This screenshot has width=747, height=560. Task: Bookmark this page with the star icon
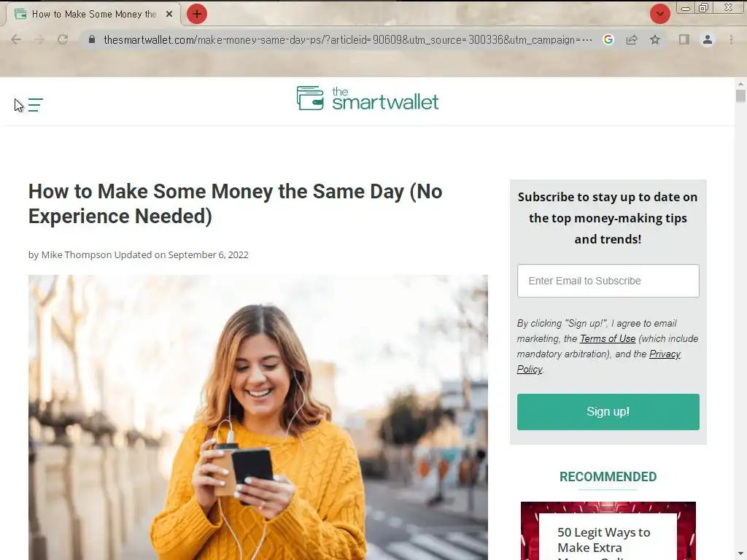pos(655,39)
